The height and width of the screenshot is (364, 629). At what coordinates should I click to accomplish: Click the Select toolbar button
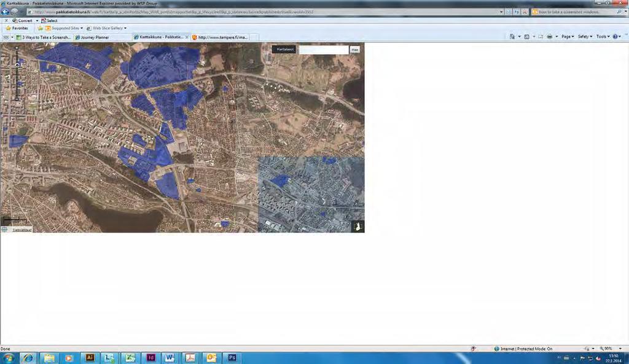click(49, 20)
